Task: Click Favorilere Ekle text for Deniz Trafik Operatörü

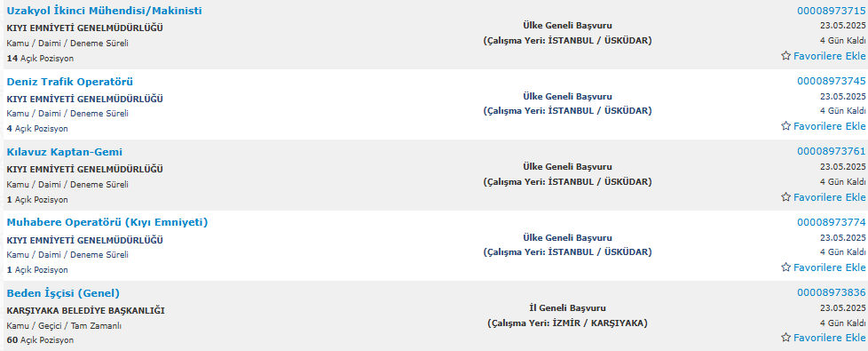Action: click(830, 126)
